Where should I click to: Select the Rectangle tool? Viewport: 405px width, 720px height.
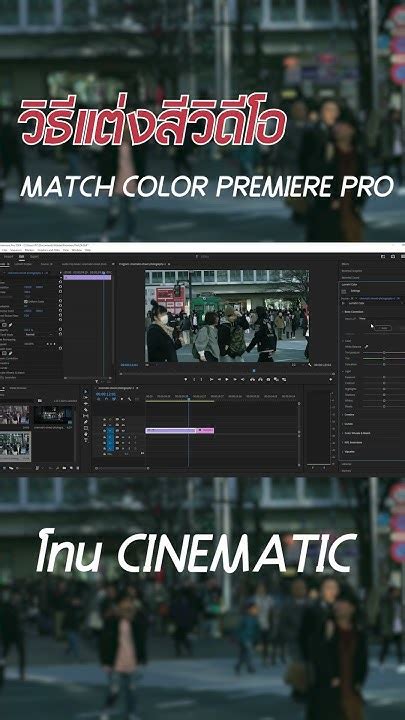(x=85, y=428)
